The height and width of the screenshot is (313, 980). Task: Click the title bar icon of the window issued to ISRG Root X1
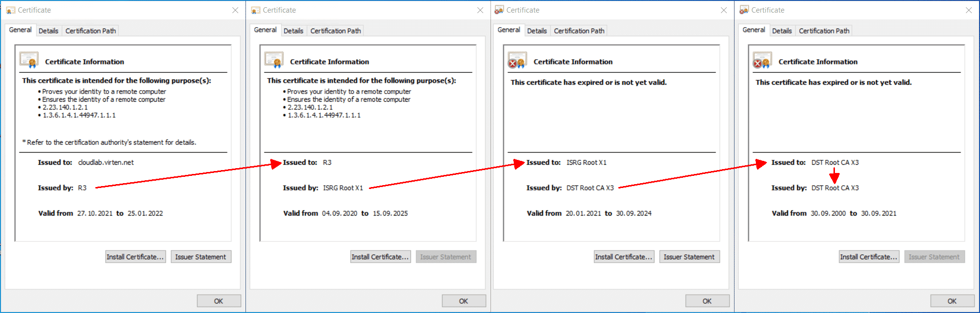pyautogui.click(x=499, y=10)
